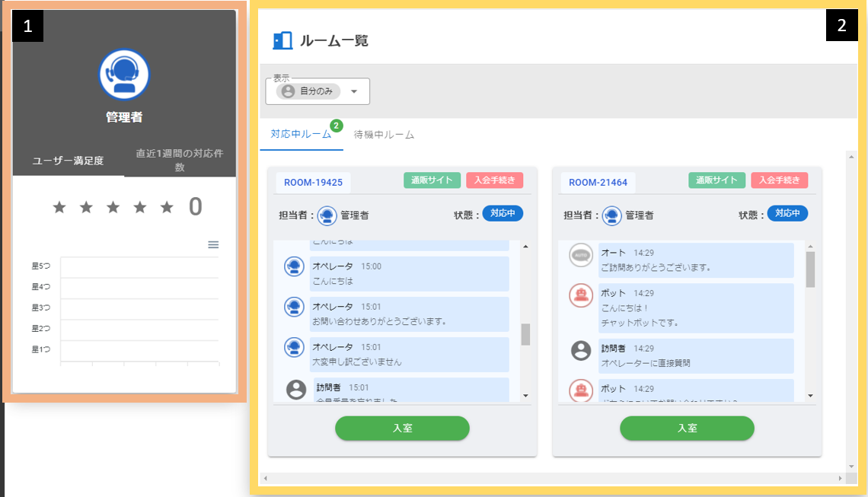Switch to the 対応中ルーム tab
868x497 pixels.
click(x=301, y=135)
